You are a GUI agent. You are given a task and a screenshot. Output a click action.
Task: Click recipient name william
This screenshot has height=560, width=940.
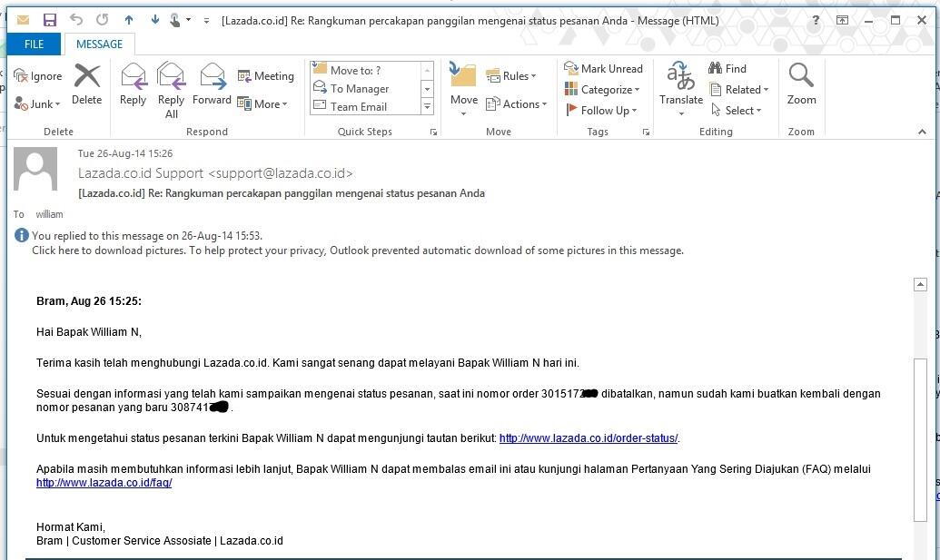(49, 214)
